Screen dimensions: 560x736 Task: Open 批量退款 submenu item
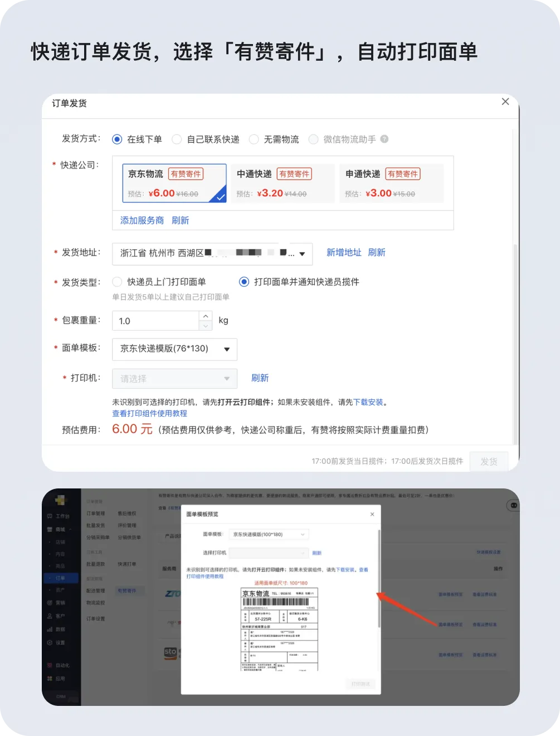coord(96,564)
